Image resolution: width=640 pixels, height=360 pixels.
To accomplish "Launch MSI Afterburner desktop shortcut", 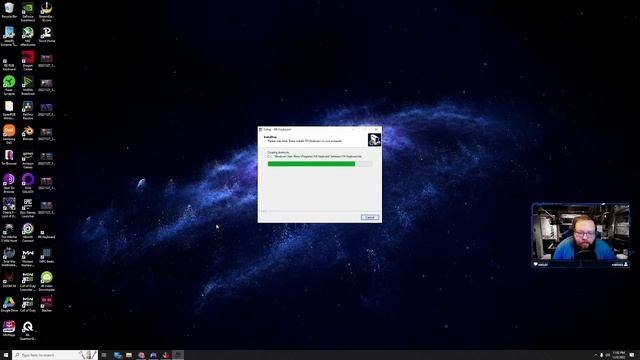I will 28,36.
